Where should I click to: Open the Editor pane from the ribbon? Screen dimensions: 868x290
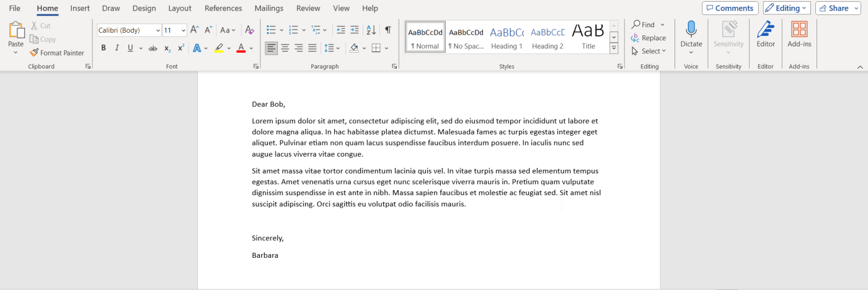(766, 34)
